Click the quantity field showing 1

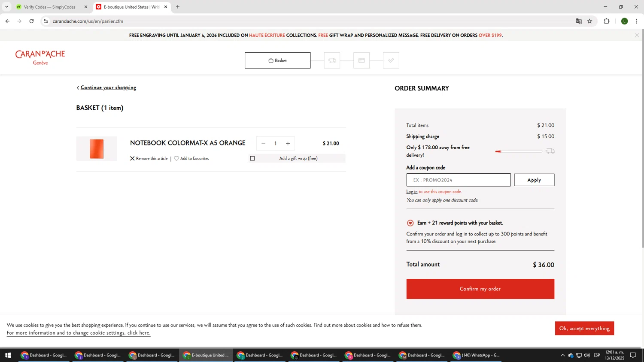point(276,144)
